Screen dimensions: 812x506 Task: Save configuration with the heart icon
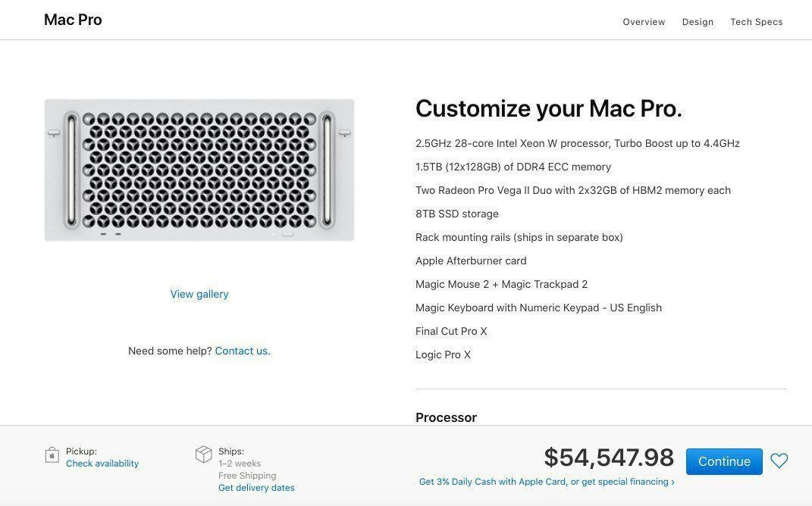[779, 461]
